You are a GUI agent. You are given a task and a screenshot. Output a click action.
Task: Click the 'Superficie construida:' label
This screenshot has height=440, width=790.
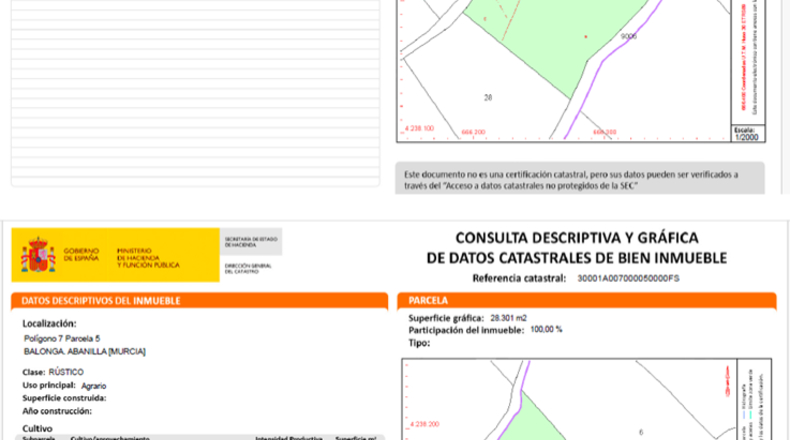(64, 398)
